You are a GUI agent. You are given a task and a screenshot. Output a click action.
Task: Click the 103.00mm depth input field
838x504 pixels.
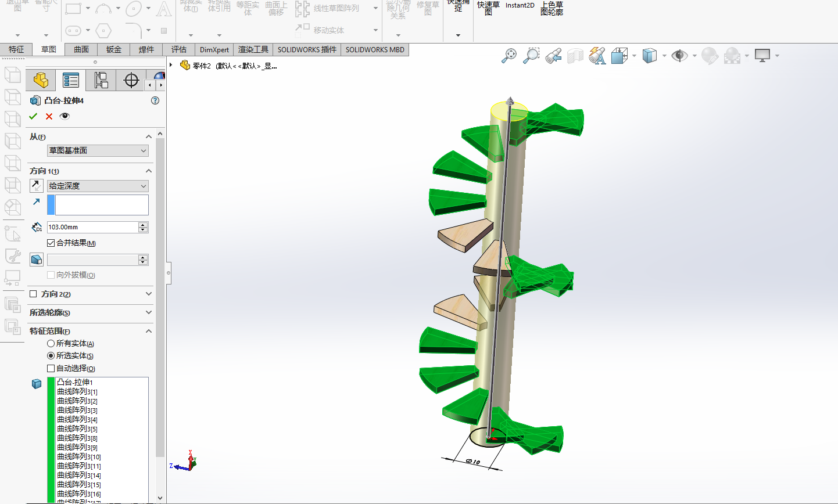coord(92,227)
